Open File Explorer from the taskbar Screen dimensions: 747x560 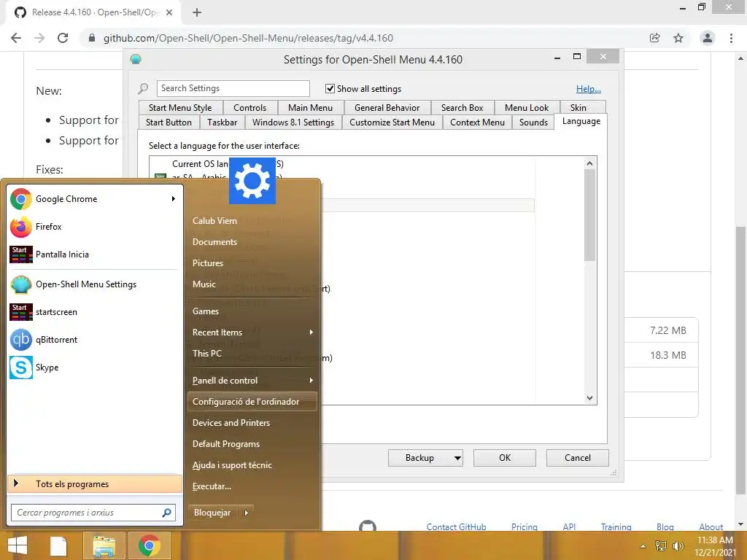click(x=104, y=545)
